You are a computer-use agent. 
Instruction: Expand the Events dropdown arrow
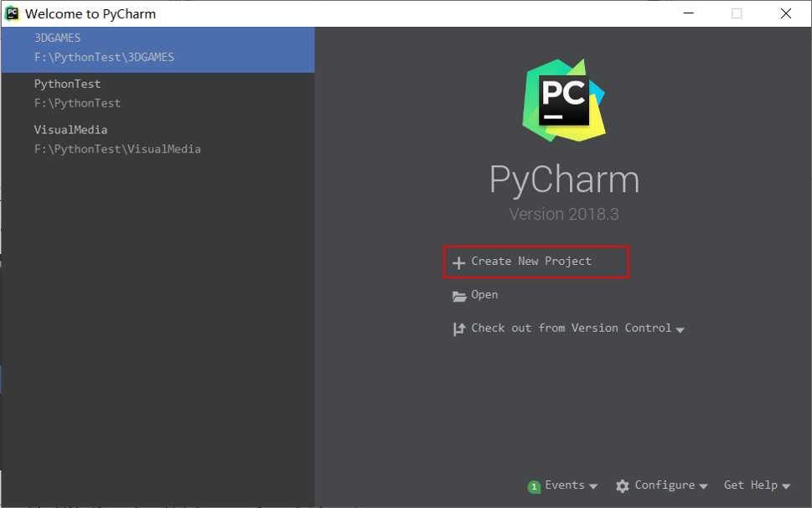tap(593, 486)
